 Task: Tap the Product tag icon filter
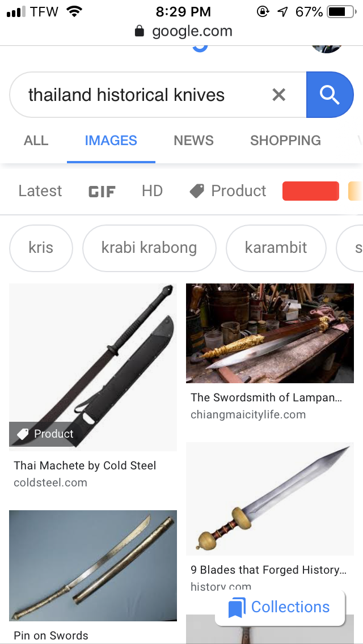196,191
